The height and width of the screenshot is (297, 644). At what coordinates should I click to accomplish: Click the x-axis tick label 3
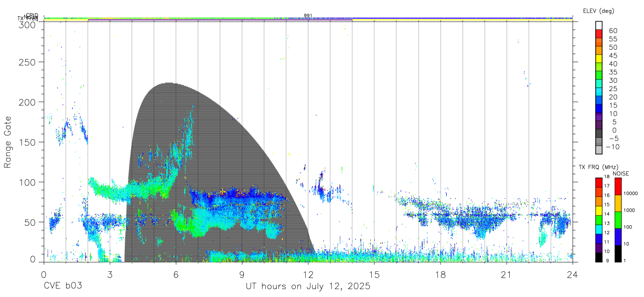click(x=110, y=274)
